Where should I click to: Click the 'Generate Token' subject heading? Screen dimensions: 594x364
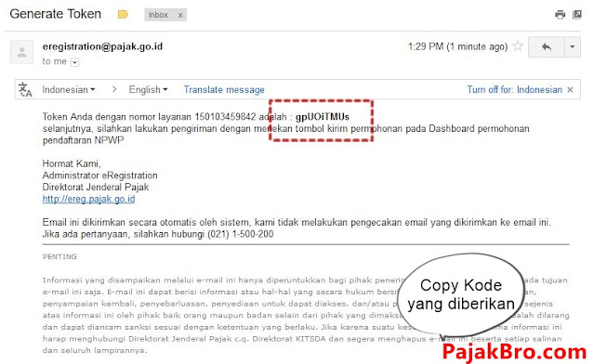coord(55,14)
